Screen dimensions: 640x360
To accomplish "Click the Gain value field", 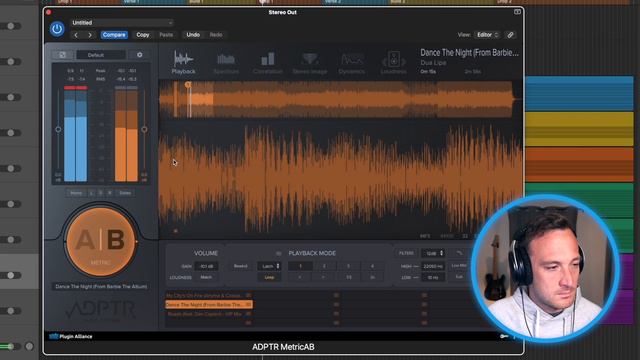I will (x=206, y=266).
